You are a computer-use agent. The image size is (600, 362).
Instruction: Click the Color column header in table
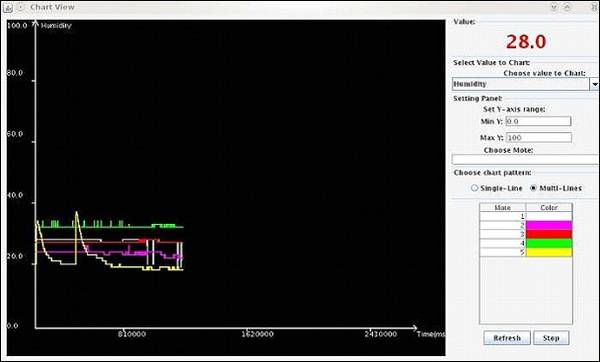pyautogui.click(x=549, y=207)
